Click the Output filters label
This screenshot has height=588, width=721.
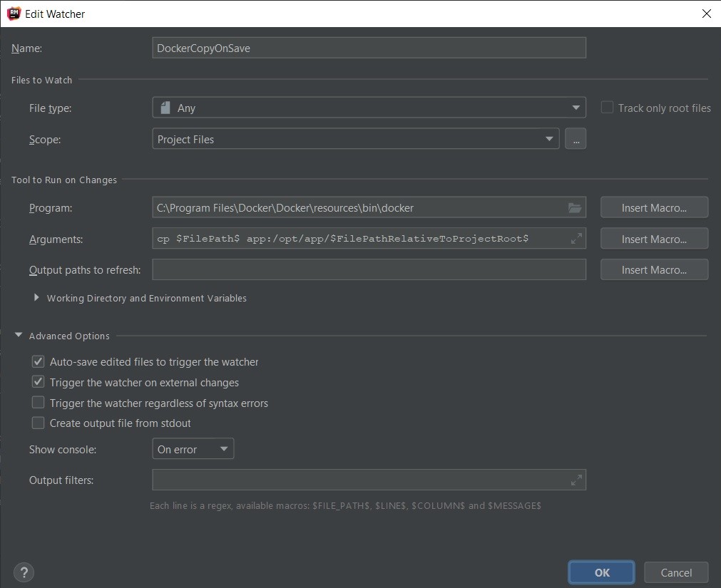click(x=61, y=480)
